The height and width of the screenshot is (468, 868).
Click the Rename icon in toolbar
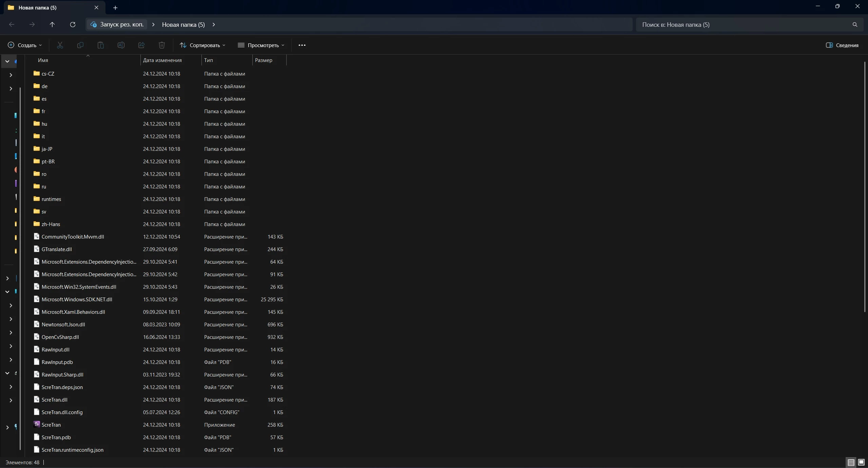pos(121,45)
